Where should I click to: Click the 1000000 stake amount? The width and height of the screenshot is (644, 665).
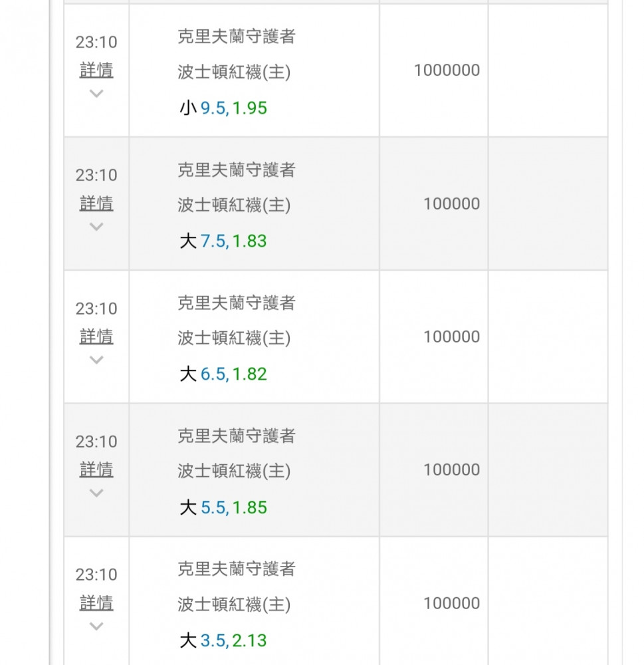[x=447, y=70]
